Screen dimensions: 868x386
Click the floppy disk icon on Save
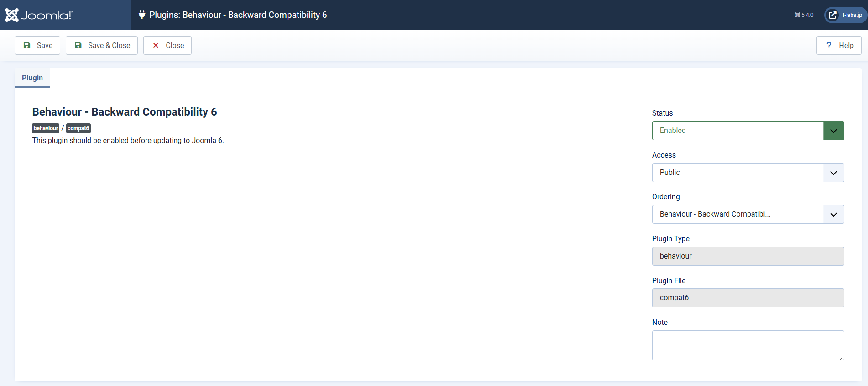click(27, 45)
